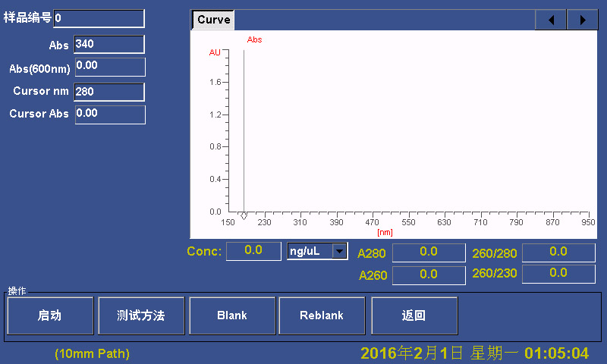Click the 260/280 ratio value box
Screen dimensions: 607x364
[558, 252]
